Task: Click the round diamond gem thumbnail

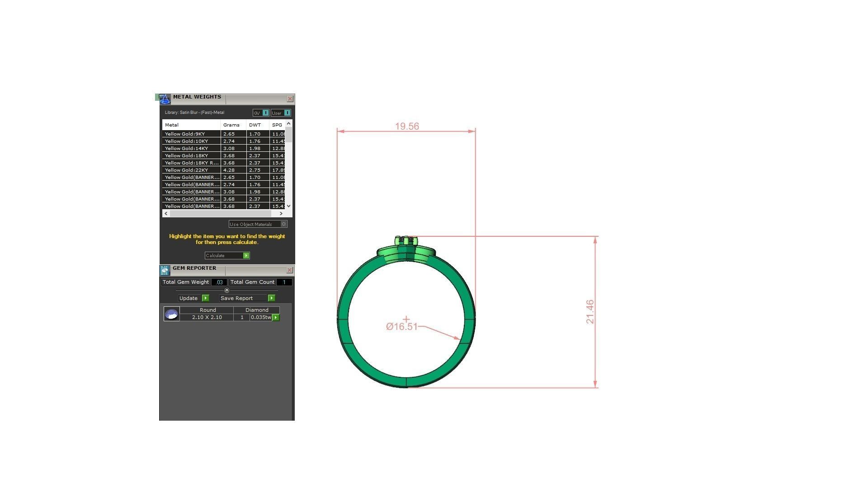Action: (x=172, y=314)
